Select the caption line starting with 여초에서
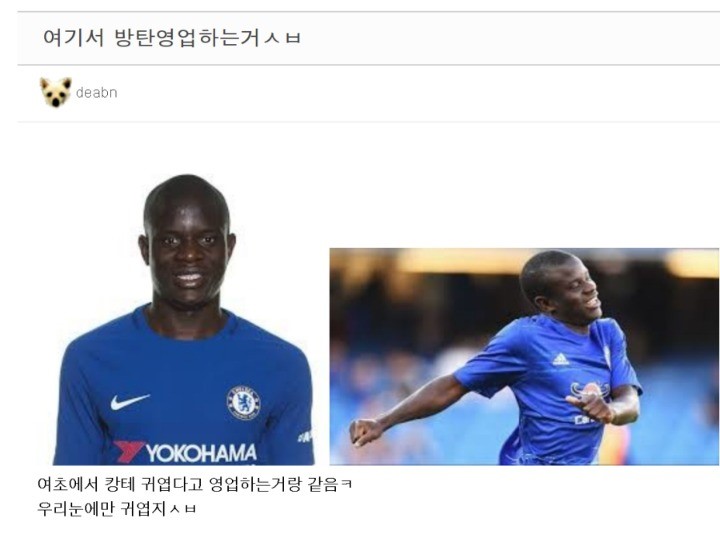720x546 pixels. tap(195, 484)
